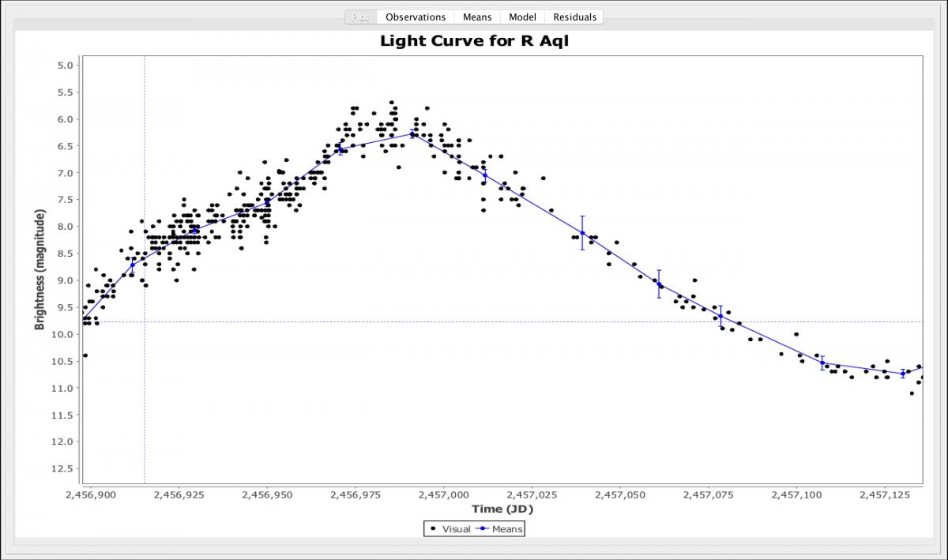Pick the mean point with the tallest error bar

582,233
